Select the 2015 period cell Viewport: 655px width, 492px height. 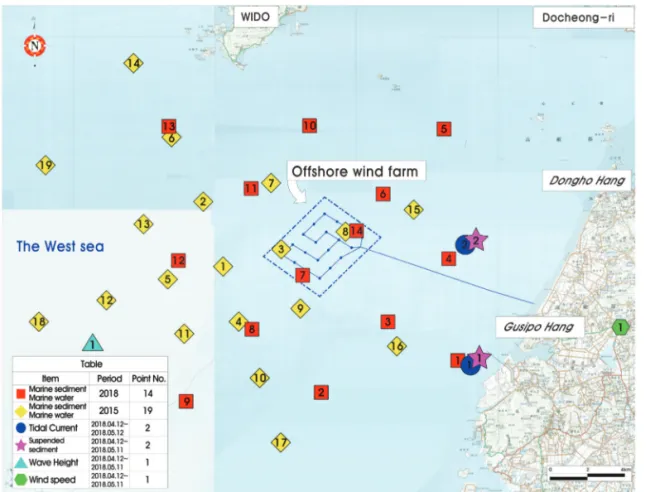click(x=109, y=411)
